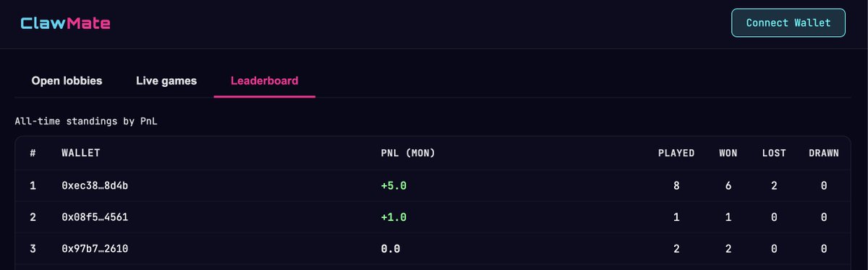Select the Leaderboard tab
This screenshot has width=868, height=270.
click(x=264, y=81)
